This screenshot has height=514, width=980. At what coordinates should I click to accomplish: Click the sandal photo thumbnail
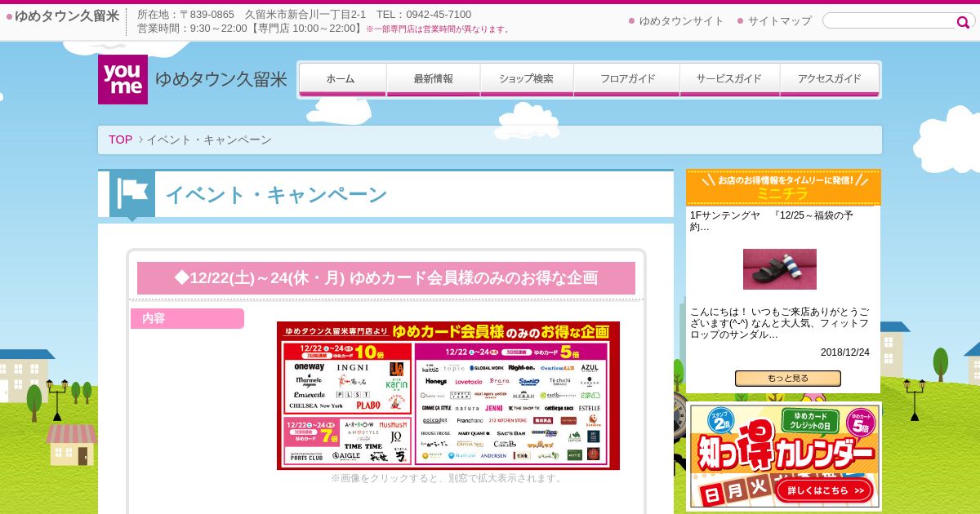pyautogui.click(x=780, y=269)
